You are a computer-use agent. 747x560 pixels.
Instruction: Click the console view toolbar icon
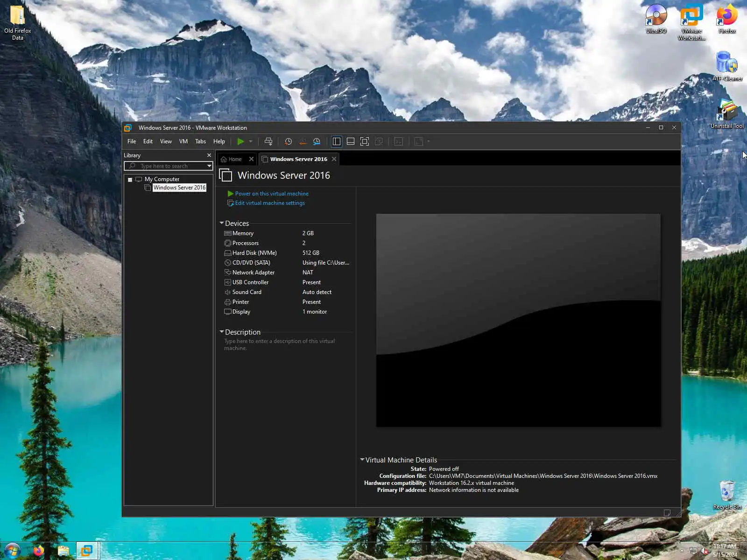click(x=399, y=141)
